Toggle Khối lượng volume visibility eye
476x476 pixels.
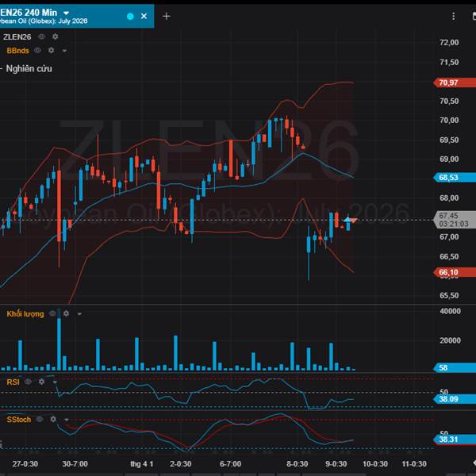click(x=53, y=313)
